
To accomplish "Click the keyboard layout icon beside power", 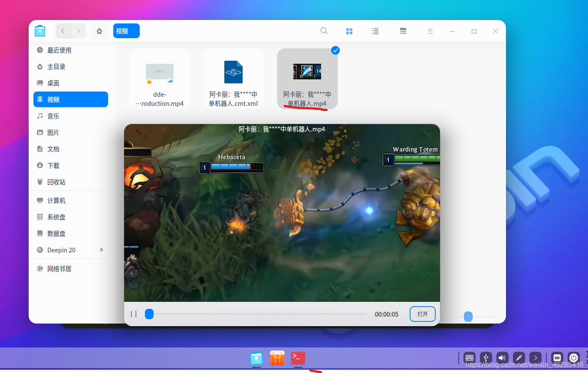I will (x=557, y=357).
